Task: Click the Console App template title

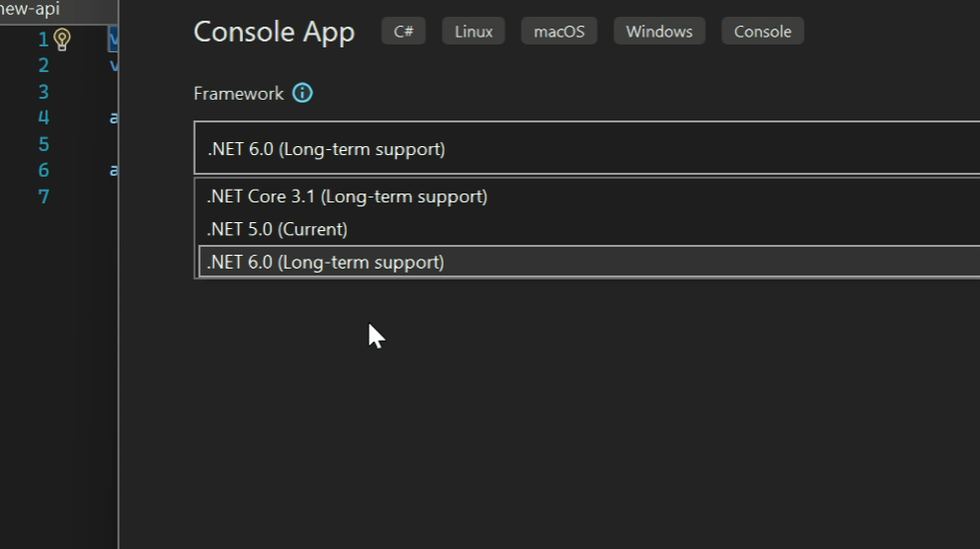Action: [274, 32]
